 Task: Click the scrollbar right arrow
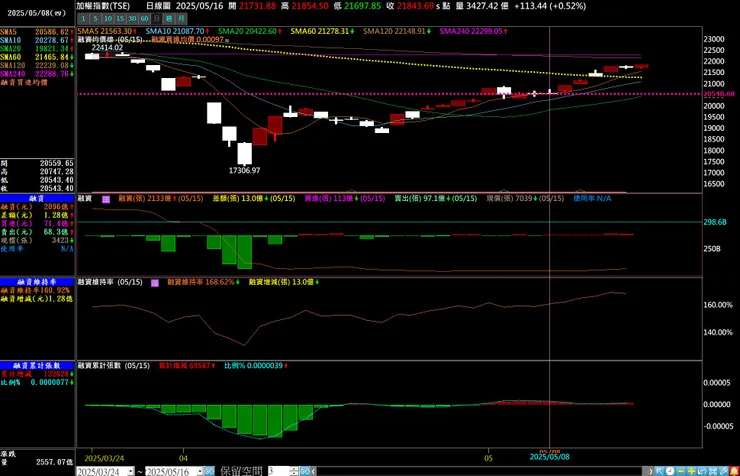point(650,471)
